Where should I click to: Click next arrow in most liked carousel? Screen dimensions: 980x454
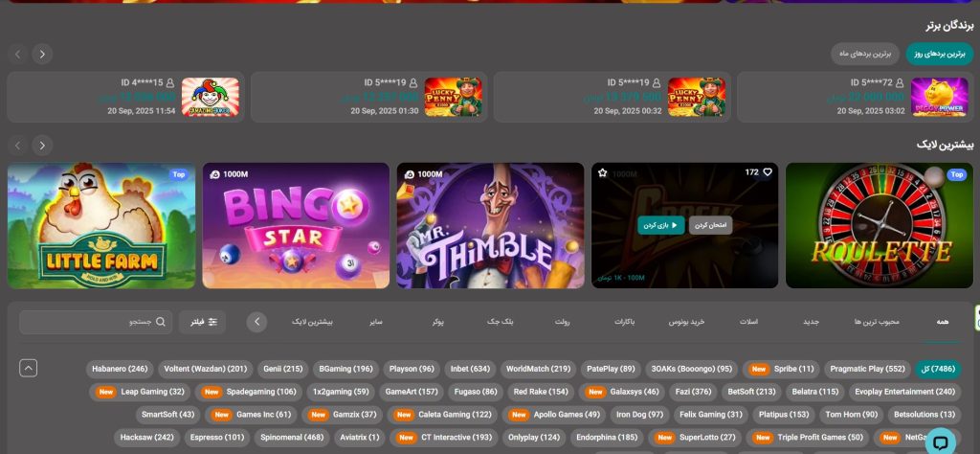pyautogui.click(x=42, y=145)
